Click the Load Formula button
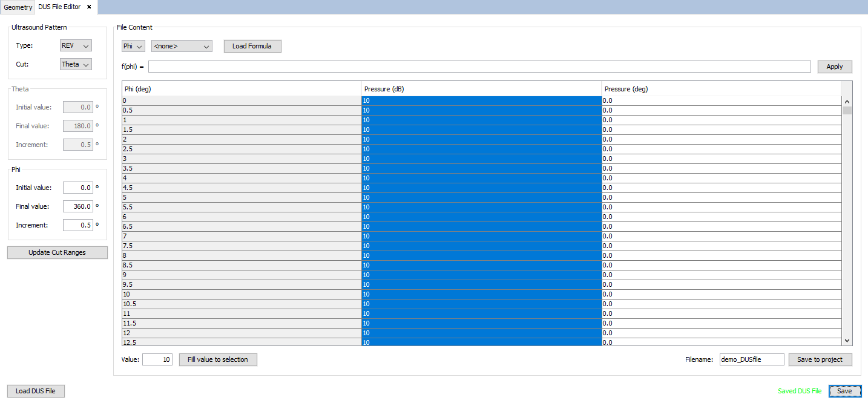The width and height of the screenshot is (868, 403). (252, 46)
